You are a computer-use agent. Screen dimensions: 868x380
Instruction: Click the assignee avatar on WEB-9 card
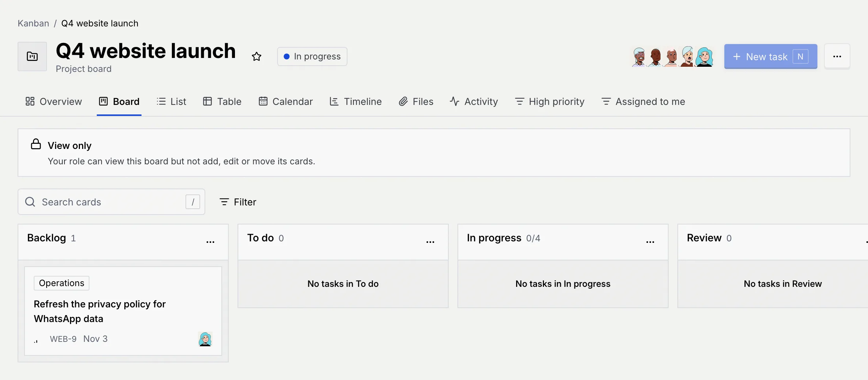pos(205,339)
